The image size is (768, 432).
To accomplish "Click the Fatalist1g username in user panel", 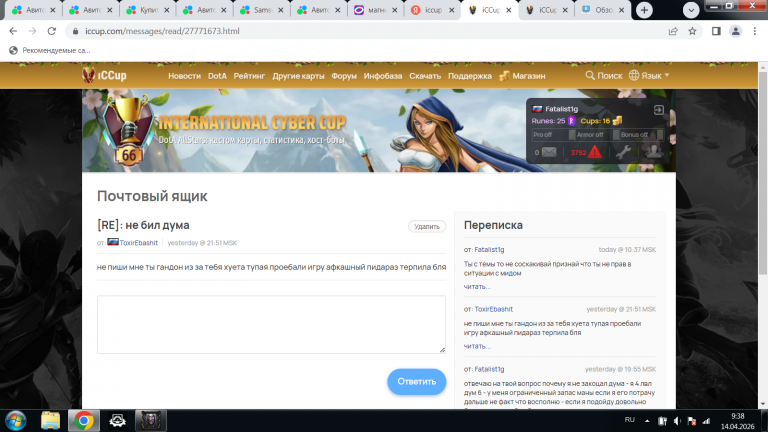I will coord(561,109).
